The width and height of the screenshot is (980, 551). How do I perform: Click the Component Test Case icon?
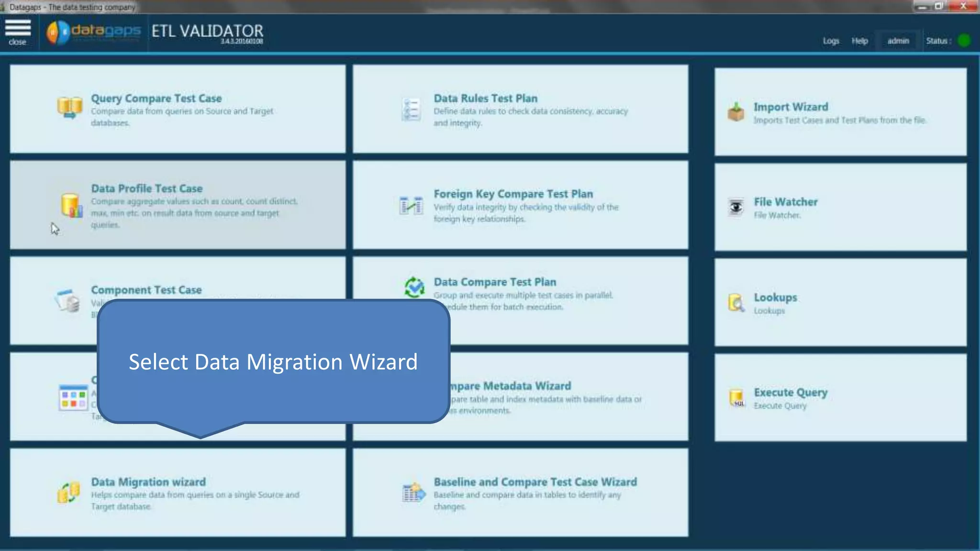click(67, 301)
